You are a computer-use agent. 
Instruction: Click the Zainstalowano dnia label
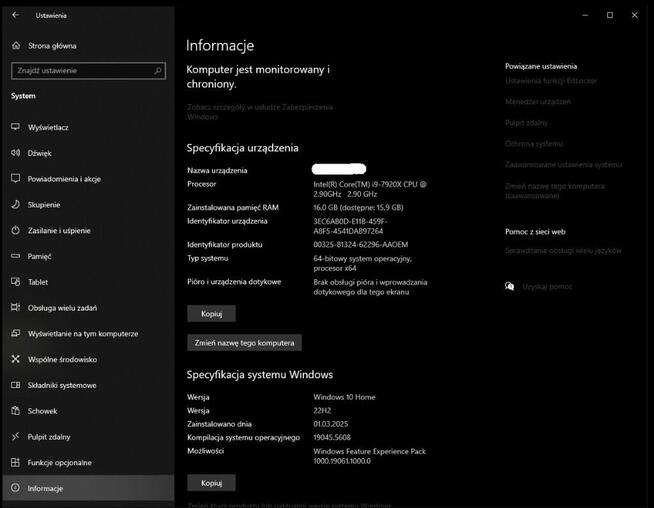219,424
